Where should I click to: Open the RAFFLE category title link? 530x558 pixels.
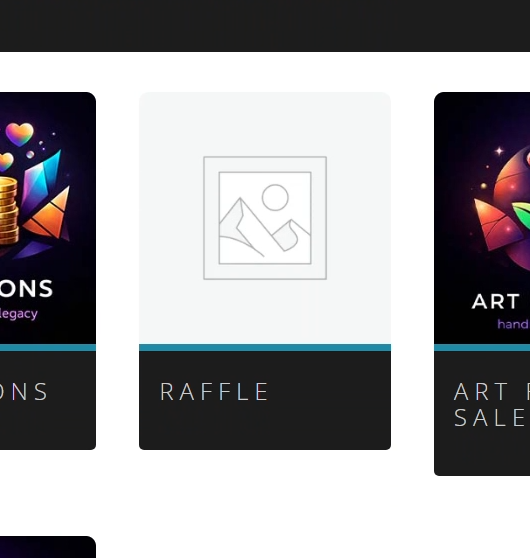(x=215, y=392)
